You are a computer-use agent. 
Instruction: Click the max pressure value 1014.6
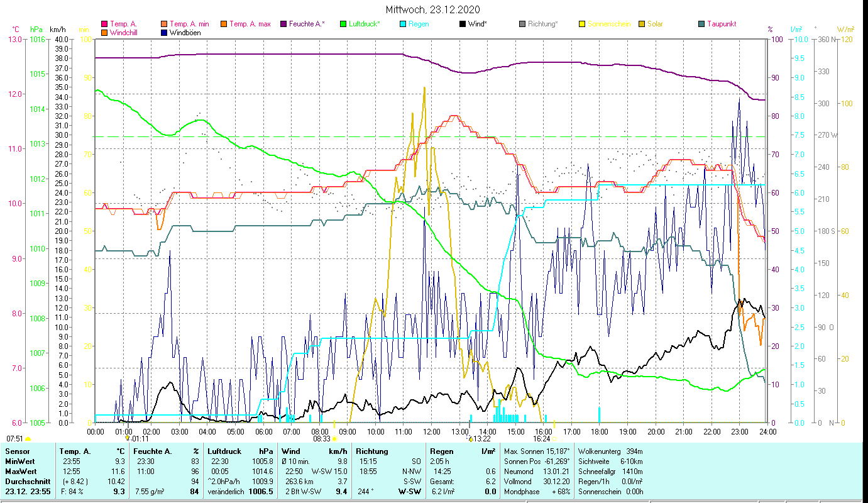tap(262, 471)
